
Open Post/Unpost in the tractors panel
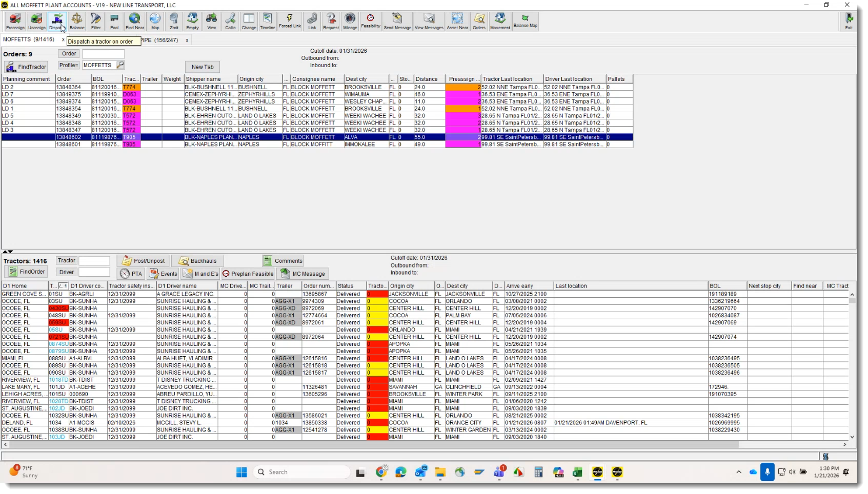(143, 261)
